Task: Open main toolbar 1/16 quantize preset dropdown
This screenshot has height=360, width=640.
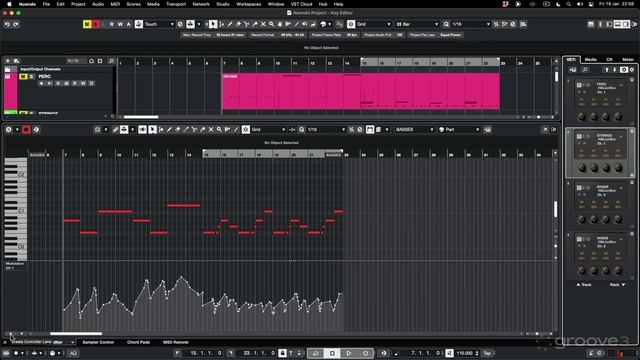Action: click(x=470, y=24)
